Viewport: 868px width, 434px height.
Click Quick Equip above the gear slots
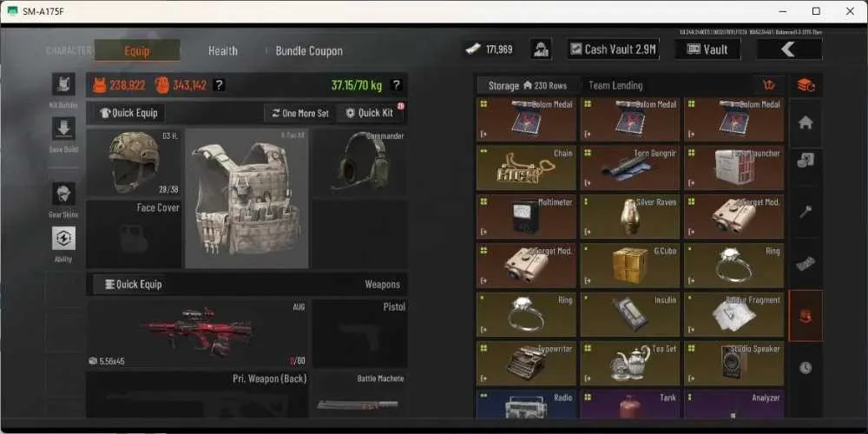(x=128, y=113)
